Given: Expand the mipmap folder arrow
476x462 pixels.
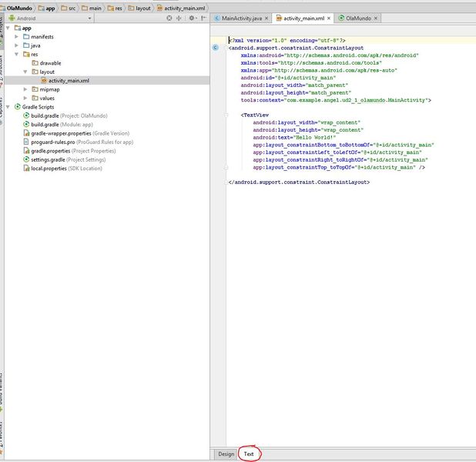Looking at the screenshot, I should 25,89.
